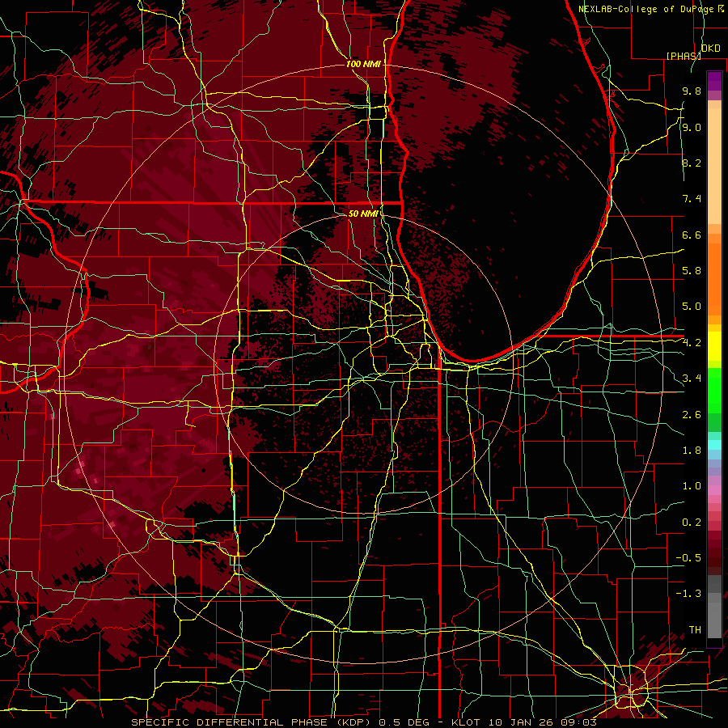Click the 50 NMI range ring label
This screenshot has width=728, height=728.
point(363,214)
